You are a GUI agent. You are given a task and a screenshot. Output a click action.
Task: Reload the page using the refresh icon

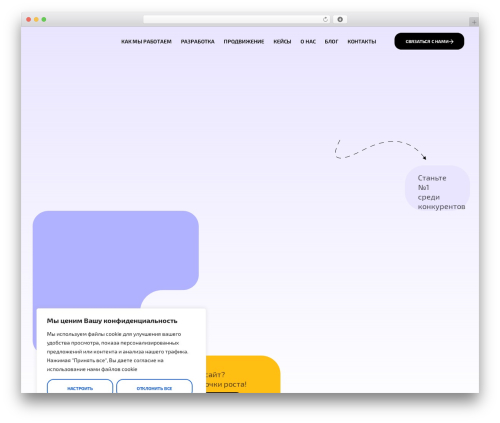click(325, 20)
